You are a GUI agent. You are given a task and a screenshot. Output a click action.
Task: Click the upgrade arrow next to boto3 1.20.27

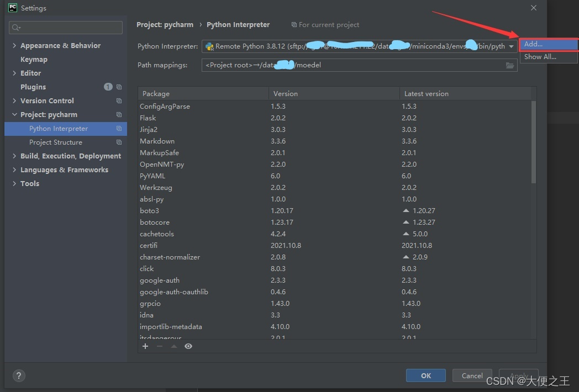point(406,211)
